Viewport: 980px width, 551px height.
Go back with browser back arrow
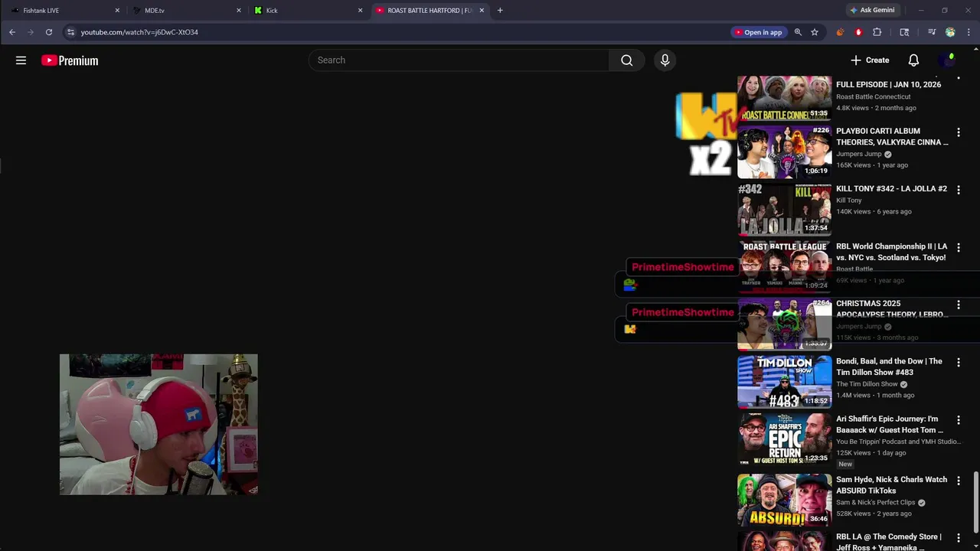[12, 32]
